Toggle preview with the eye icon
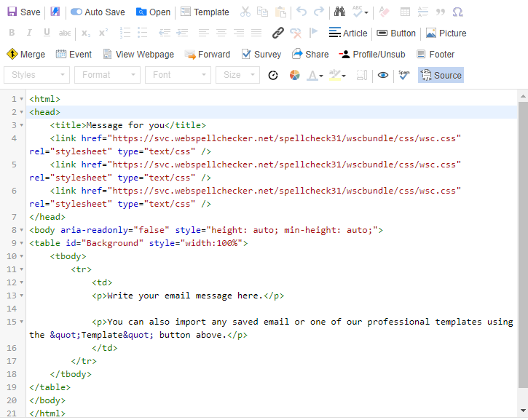 click(x=383, y=75)
